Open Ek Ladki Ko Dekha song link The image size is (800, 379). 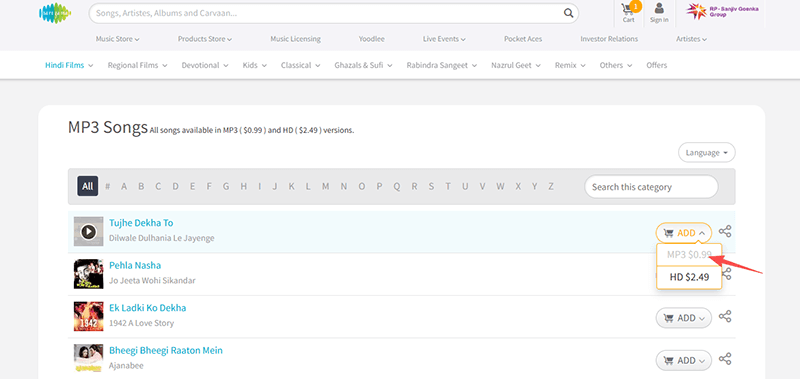pyautogui.click(x=147, y=308)
